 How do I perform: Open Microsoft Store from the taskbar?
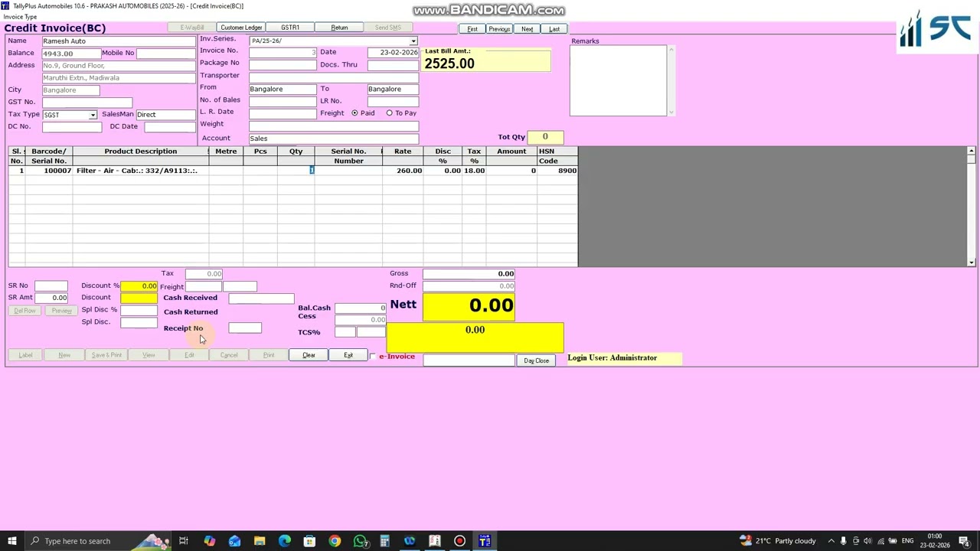[x=309, y=541]
